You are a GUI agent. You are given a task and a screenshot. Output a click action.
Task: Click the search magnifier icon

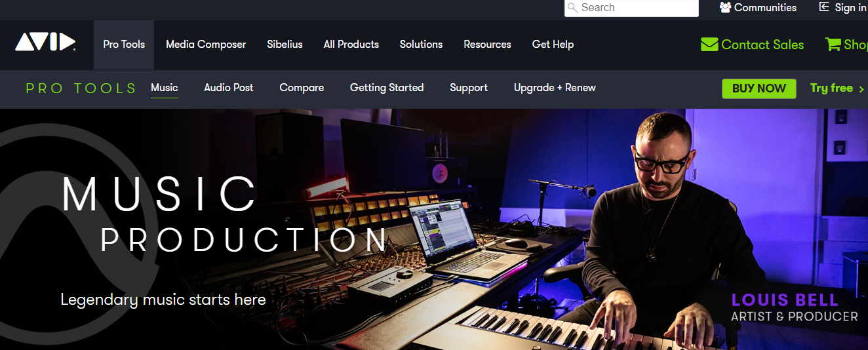[x=573, y=8]
